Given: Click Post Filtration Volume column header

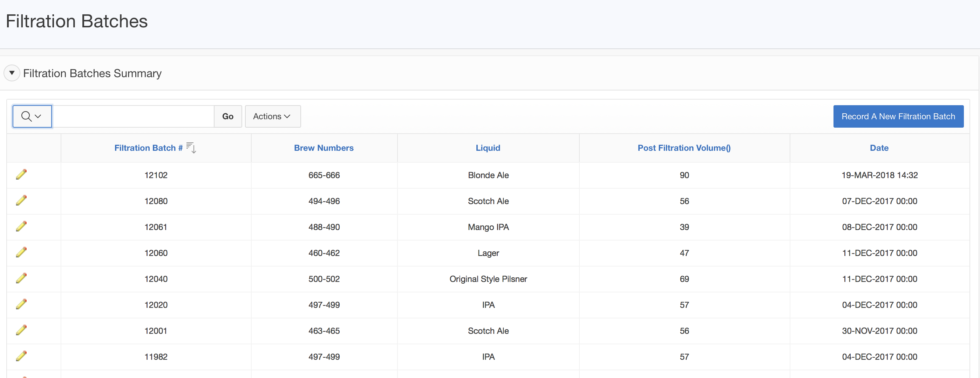Looking at the screenshot, I should point(683,148).
